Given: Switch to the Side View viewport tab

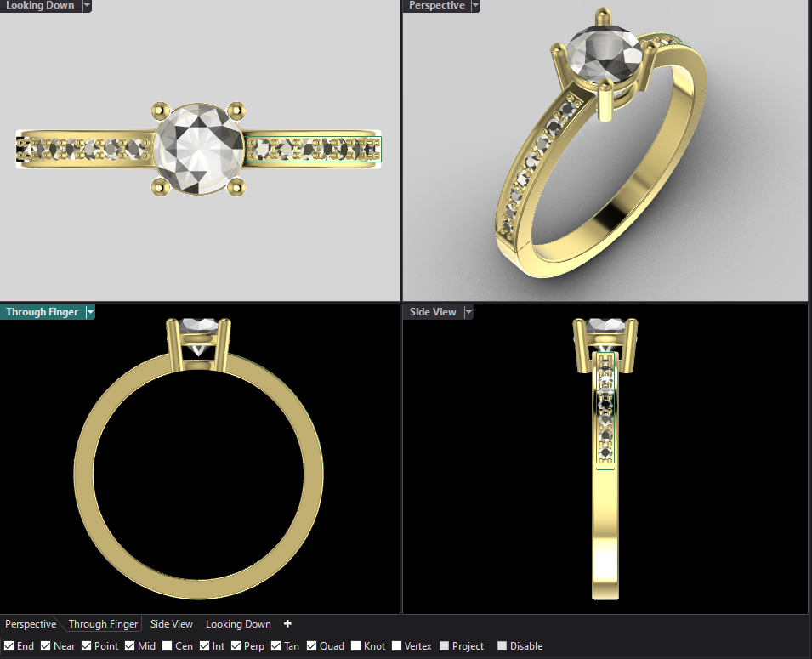Looking at the screenshot, I should point(172,624).
